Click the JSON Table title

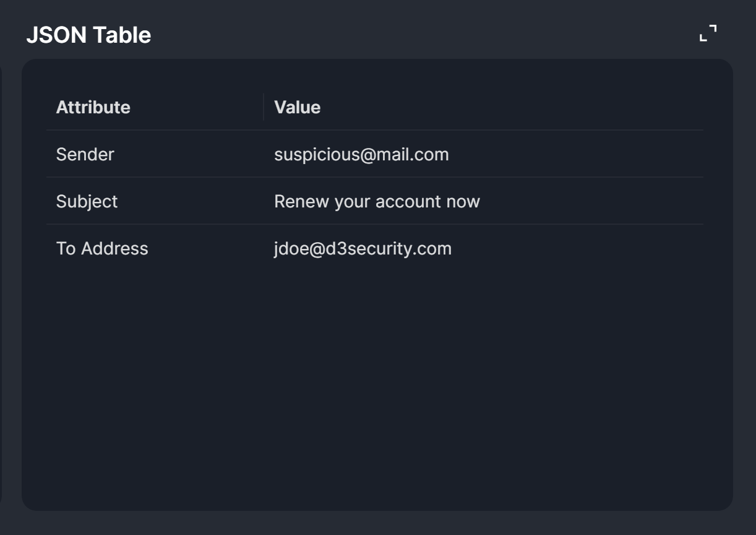[88, 35]
